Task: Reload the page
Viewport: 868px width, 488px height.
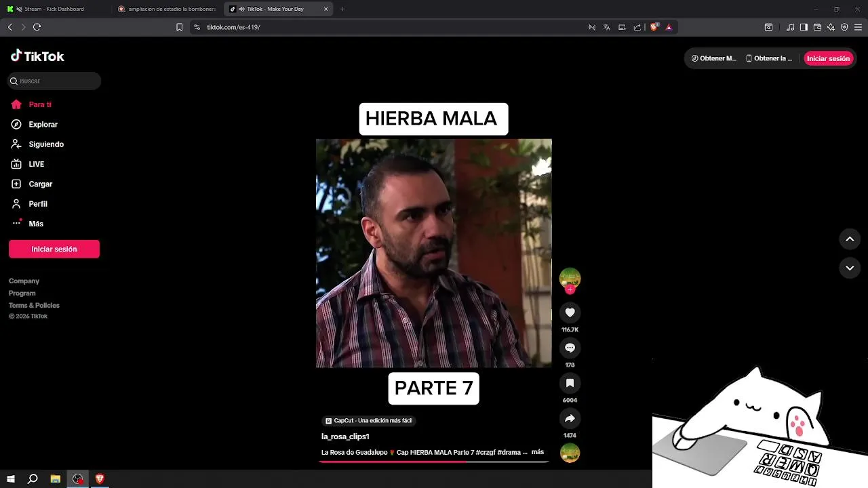Action: (37, 27)
